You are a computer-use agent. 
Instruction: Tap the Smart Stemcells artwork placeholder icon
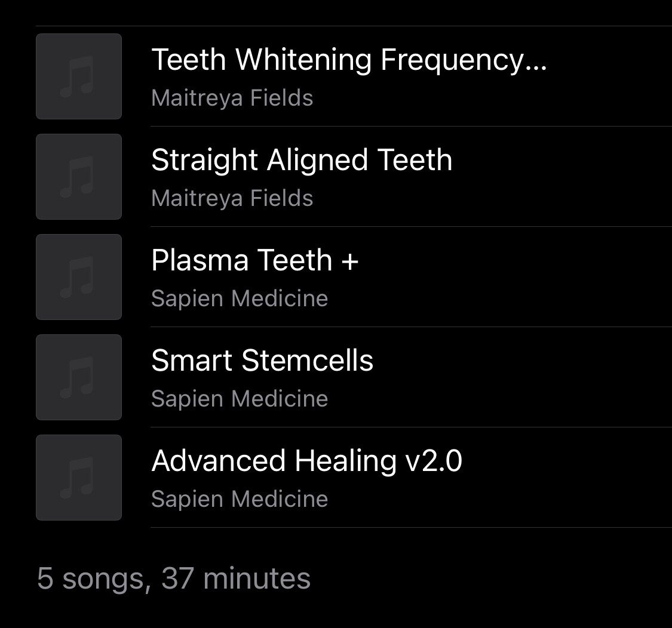(79, 377)
